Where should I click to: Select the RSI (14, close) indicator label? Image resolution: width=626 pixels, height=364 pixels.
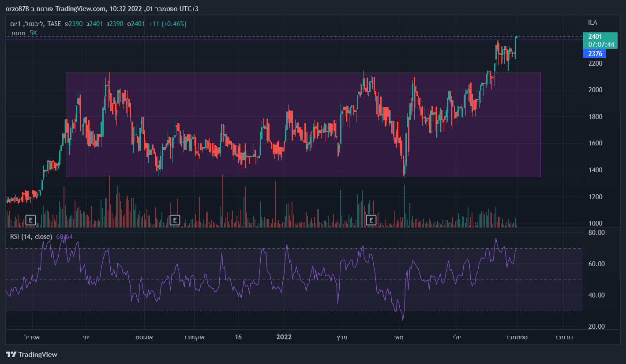[31, 237]
